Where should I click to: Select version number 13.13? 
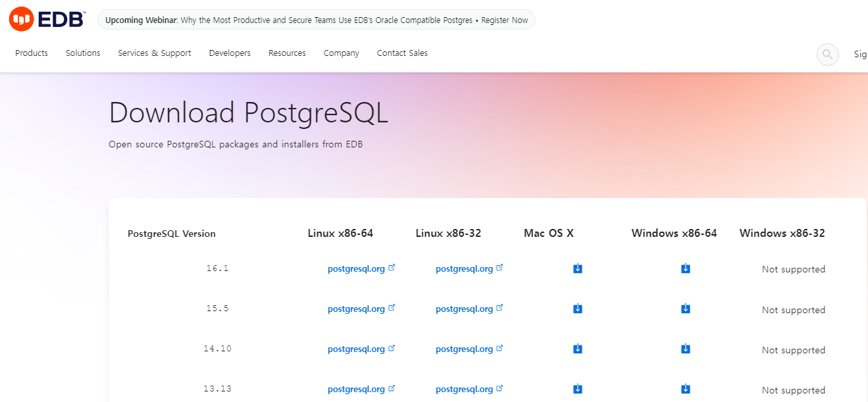pos(217,389)
